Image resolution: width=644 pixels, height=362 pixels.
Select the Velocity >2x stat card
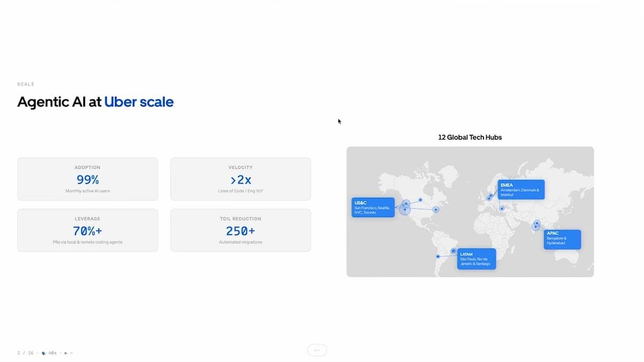(240, 179)
